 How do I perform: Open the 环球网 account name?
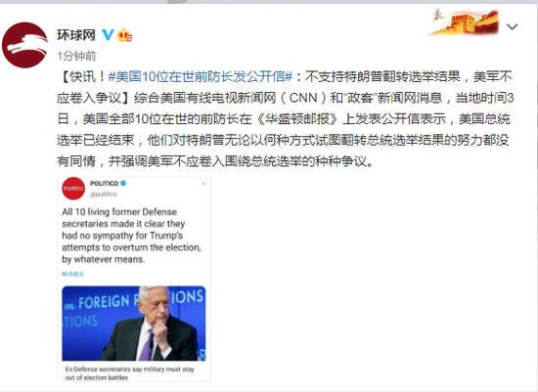coord(76,34)
